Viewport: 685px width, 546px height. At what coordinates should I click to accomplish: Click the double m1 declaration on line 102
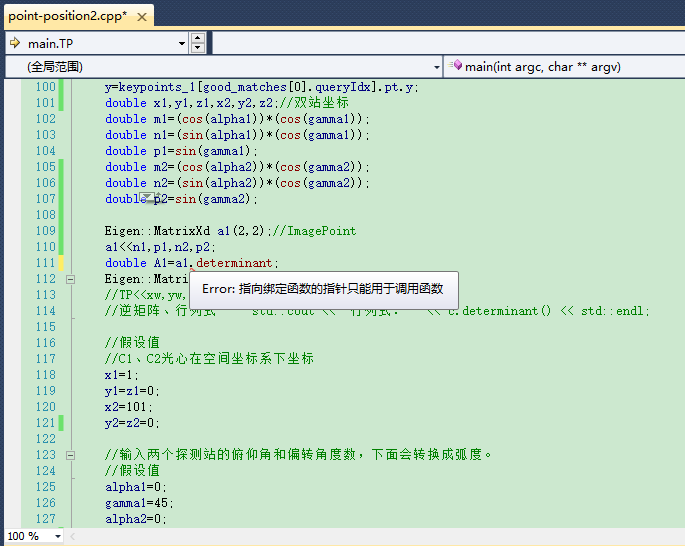237,119
